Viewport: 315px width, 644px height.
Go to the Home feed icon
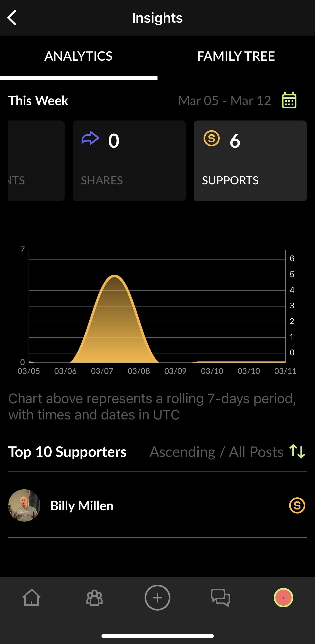coord(31,597)
